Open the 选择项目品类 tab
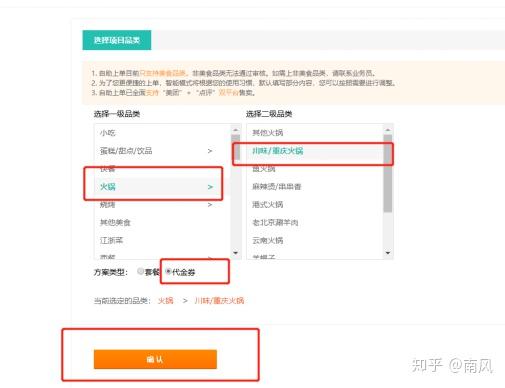Image resolution: width=505 pixels, height=388 pixels. coord(117,40)
